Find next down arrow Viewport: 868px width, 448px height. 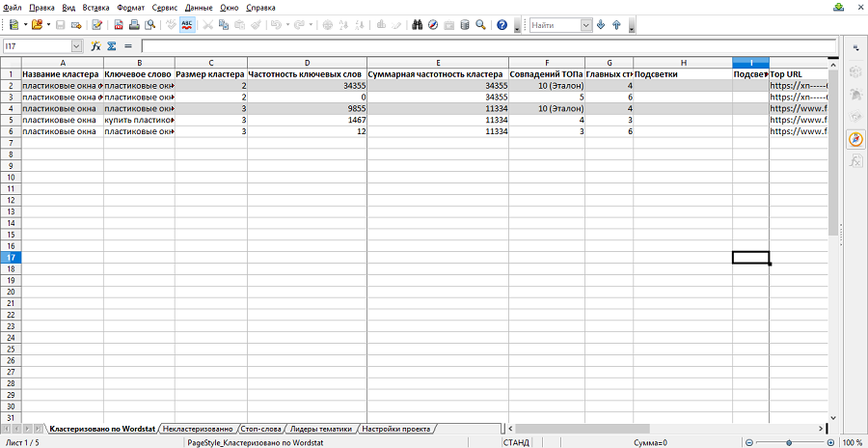click(x=601, y=25)
